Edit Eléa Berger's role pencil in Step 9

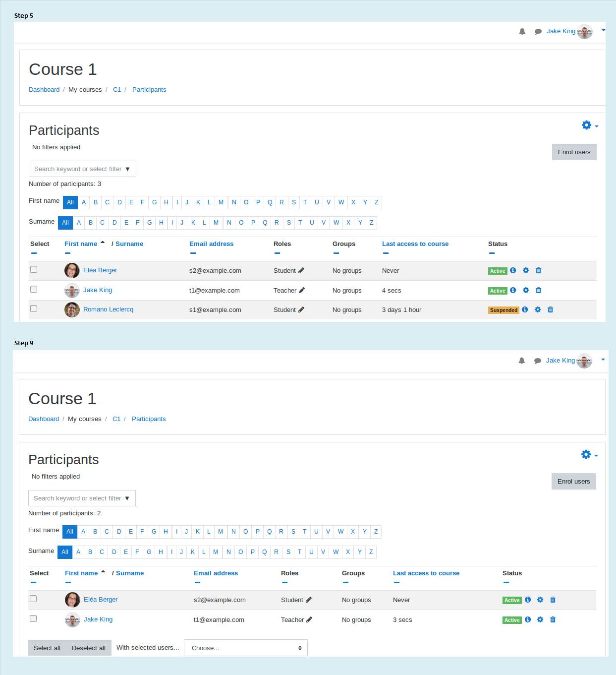click(x=309, y=600)
